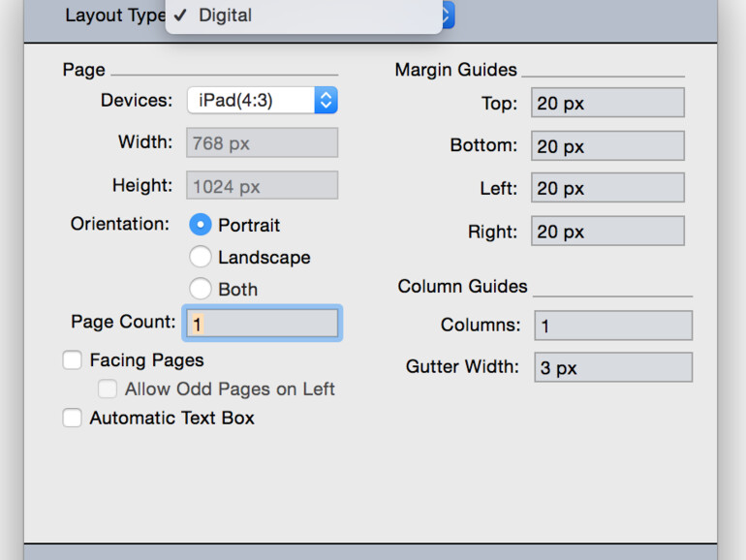Click the Columns count field

tap(613, 326)
